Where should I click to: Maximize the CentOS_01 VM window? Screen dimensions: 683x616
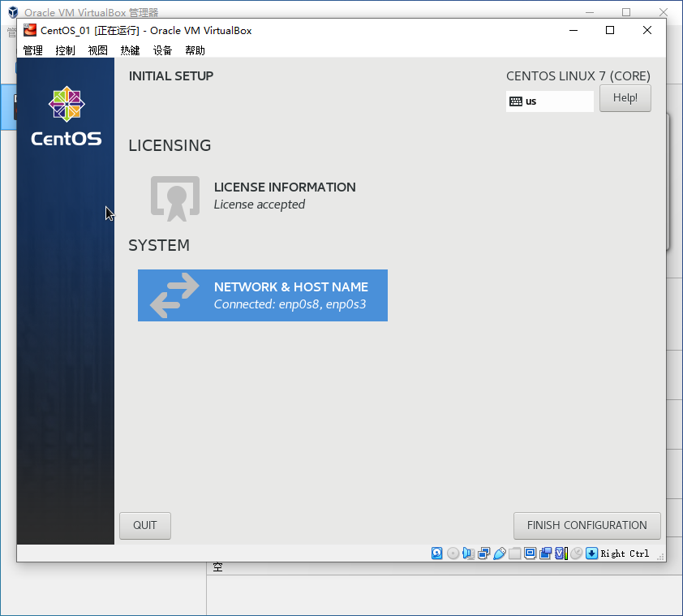pyautogui.click(x=610, y=30)
